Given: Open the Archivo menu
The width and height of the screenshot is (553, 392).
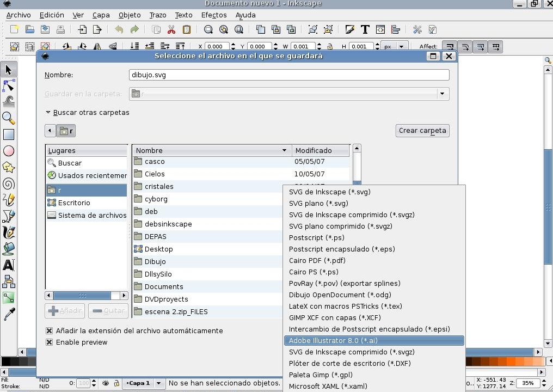Looking at the screenshot, I should (x=19, y=15).
